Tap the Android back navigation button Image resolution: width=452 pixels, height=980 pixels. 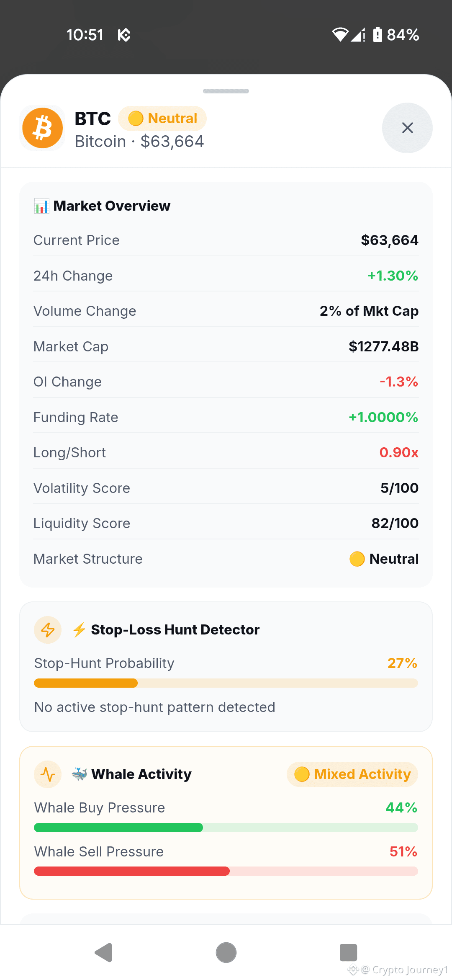(103, 953)
